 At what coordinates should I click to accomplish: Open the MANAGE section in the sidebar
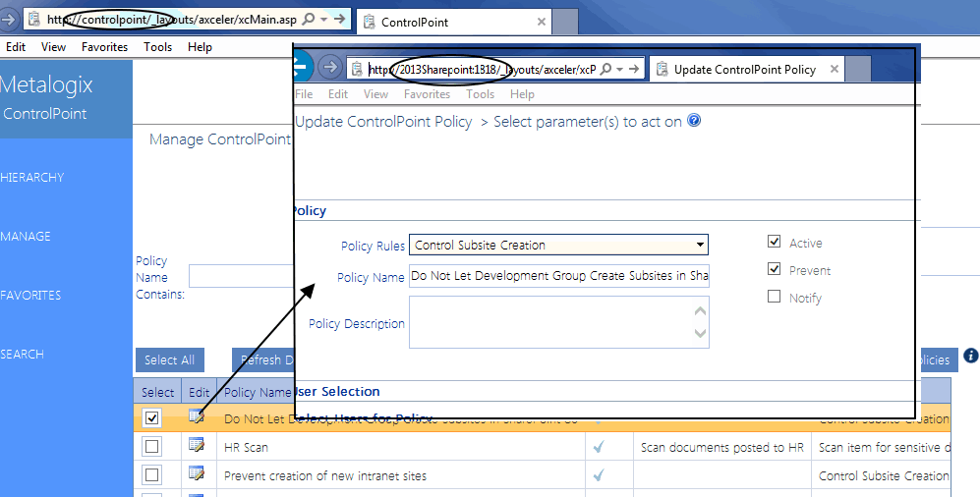26,236
